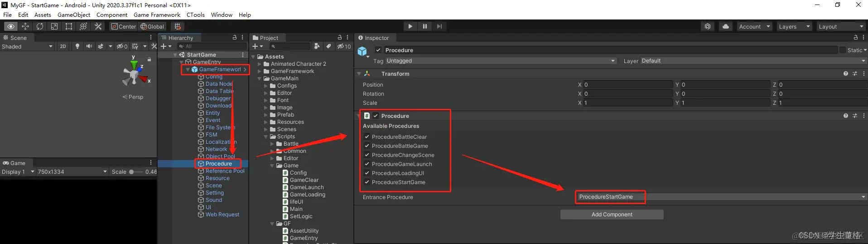This screenshot has width=868, height=244.
Task: Click Search by Label icon in Project
Action: 328,46
